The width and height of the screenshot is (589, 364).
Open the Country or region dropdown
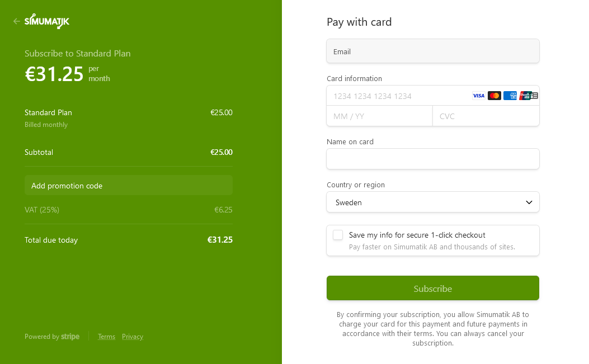(432, 202)
